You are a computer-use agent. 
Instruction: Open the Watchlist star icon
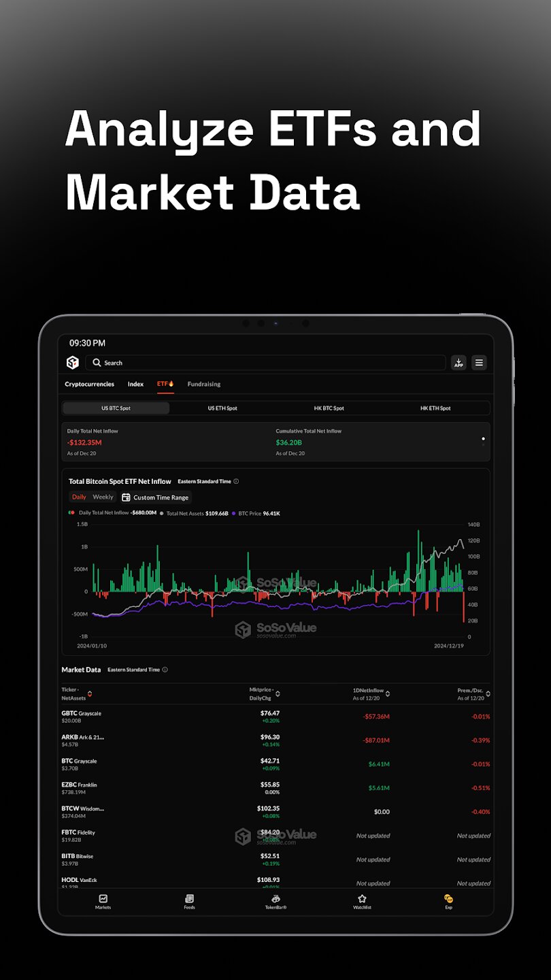(362, 899)
